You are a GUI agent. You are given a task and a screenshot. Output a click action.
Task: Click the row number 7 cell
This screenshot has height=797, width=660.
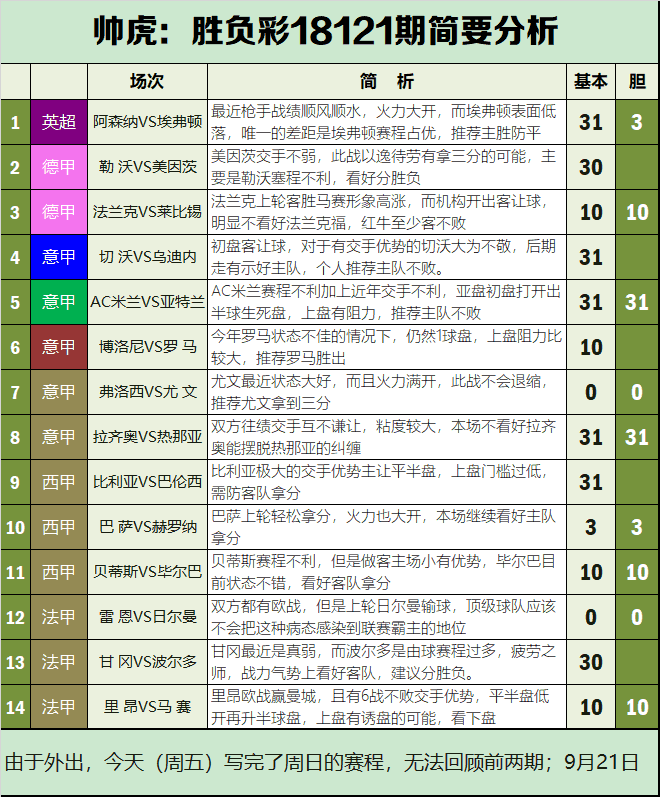click(x=15, y=392)
